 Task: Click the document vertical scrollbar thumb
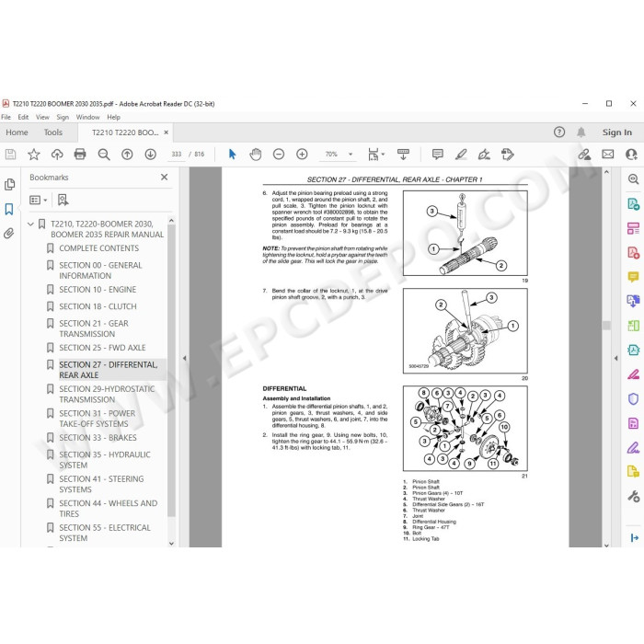pos(606,326)
